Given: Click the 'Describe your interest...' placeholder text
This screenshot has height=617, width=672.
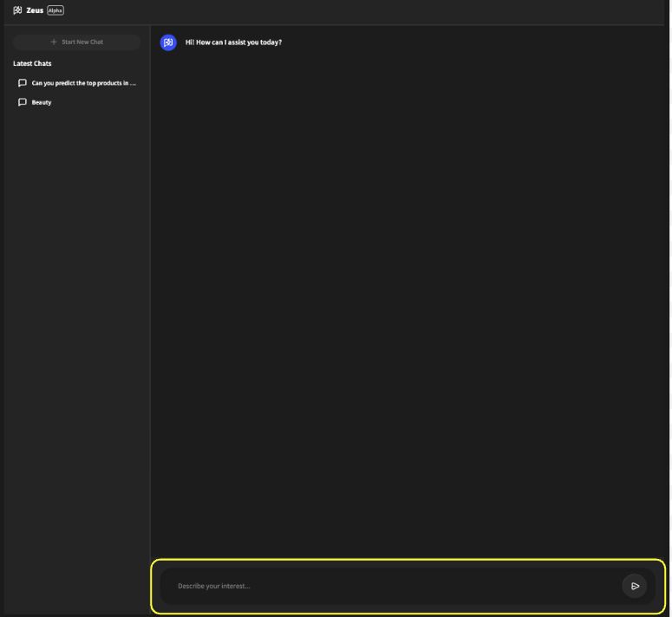Looking at the screenshot, I should tap(213, 587).
